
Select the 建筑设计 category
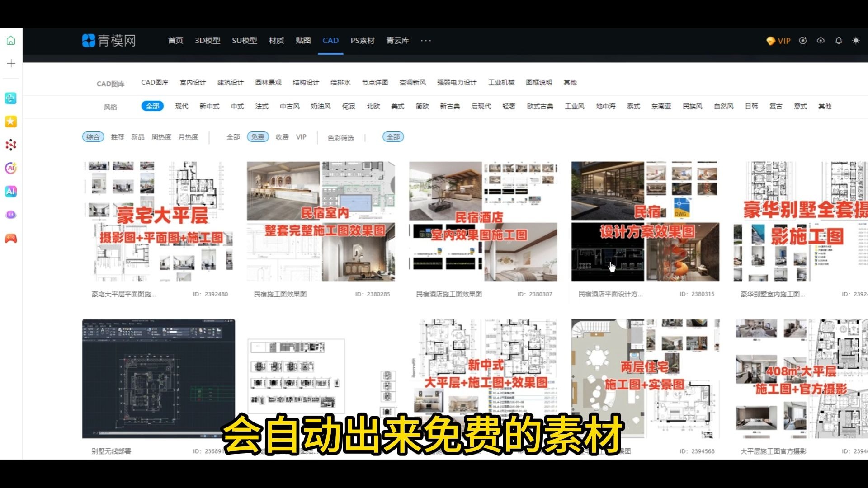[231, 82]
